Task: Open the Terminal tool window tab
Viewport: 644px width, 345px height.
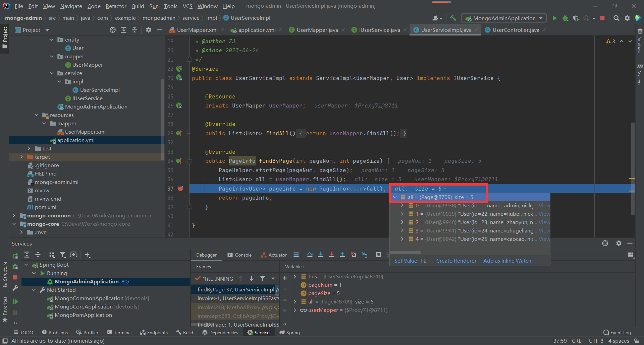Action: click(119, 332)
